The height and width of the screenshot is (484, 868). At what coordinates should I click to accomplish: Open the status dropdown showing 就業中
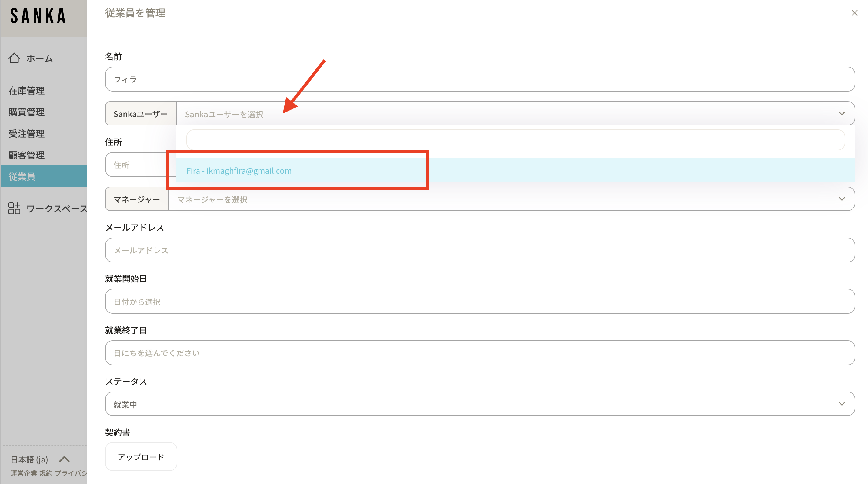click(x=479, y=404)
